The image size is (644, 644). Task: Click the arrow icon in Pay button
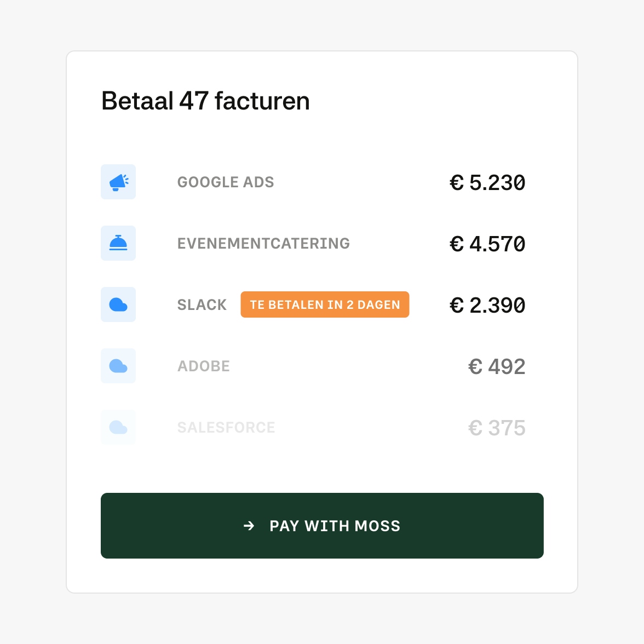[249, 526]
